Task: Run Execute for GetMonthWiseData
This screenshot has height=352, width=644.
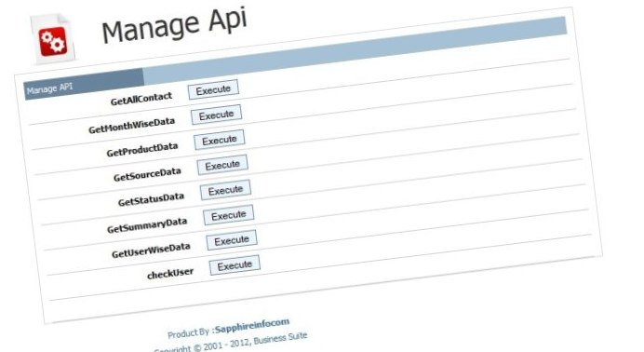Action: (216, 115)
